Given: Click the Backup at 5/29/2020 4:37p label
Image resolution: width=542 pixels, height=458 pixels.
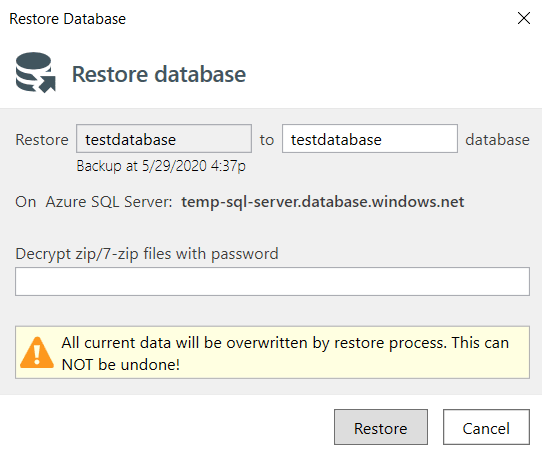Looking at the screenshot, I should coord(161,166).
